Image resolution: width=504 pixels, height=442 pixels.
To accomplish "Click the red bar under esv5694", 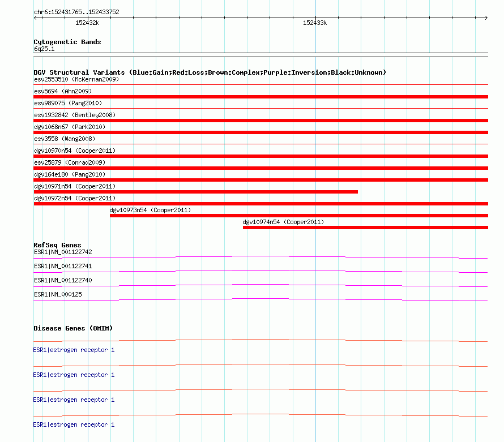I will point(260,97).
